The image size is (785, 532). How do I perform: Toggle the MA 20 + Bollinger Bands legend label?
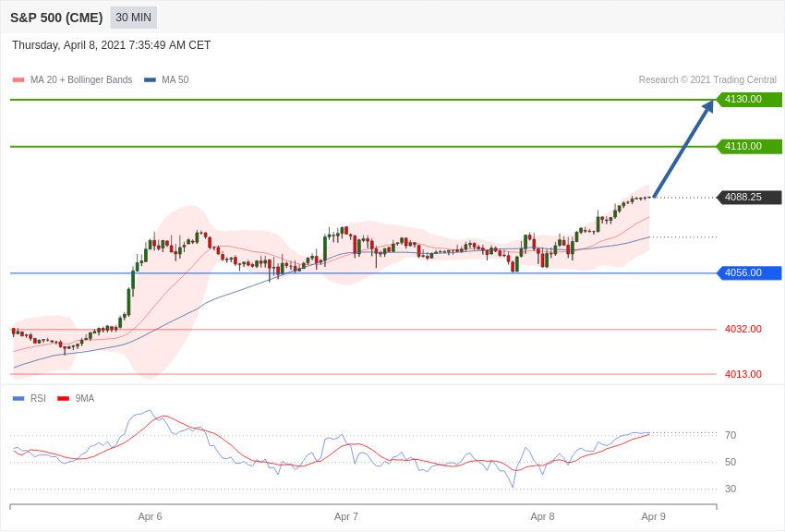81,80
